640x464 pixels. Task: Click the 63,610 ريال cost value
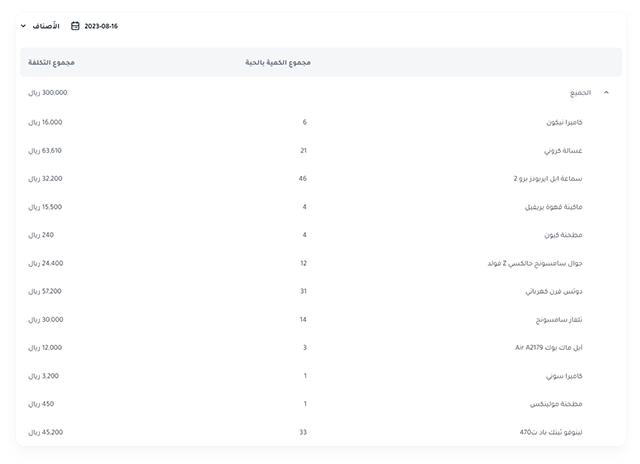click(x=45, y=150)
